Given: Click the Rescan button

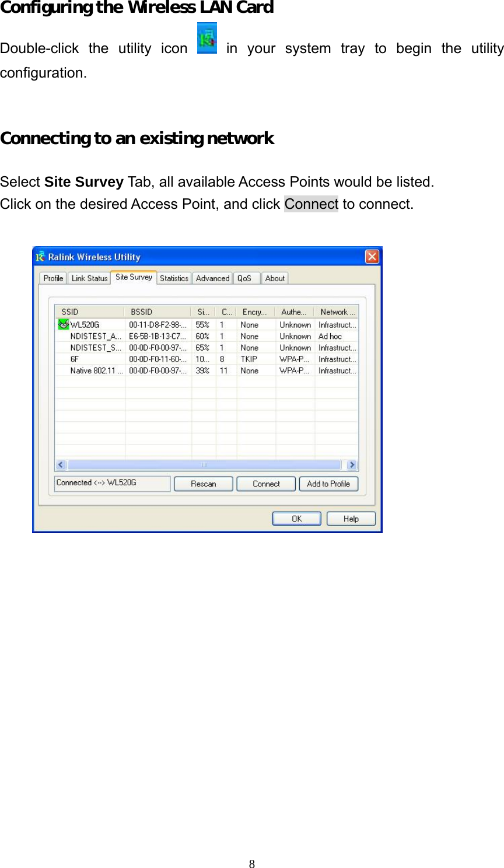Looking at the screenshot, I should [x=203, y=484].
